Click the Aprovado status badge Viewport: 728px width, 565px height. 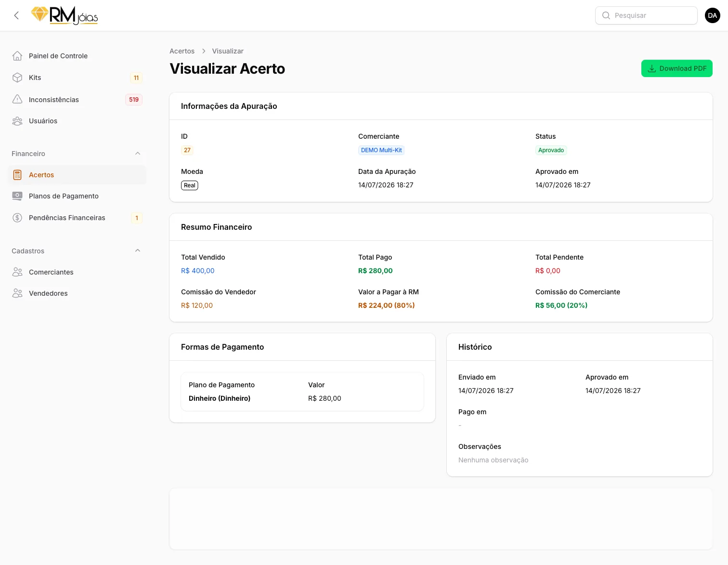click(551, 150)
